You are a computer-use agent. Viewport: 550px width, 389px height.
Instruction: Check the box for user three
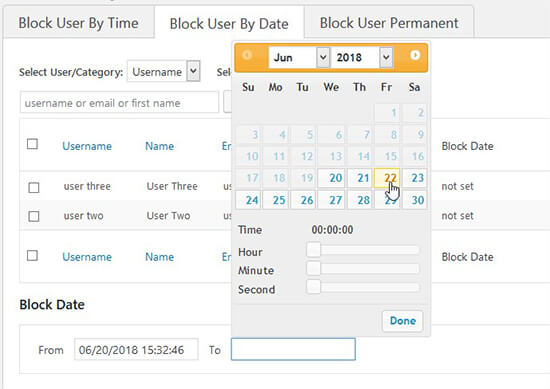click(34, 187)
